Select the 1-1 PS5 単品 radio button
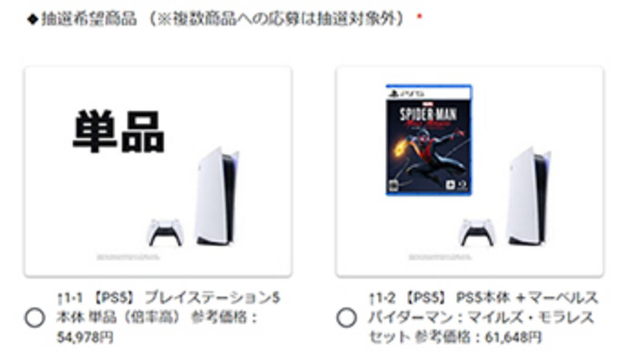This screenshot has height=364, width=637. point(35,318)
